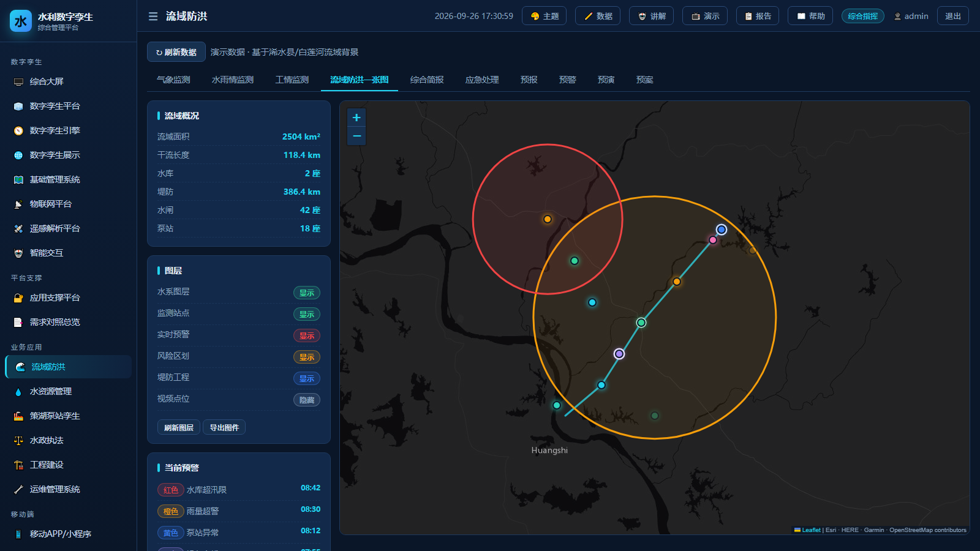
Task: Zoom out on the map
Action: [356, 136]
